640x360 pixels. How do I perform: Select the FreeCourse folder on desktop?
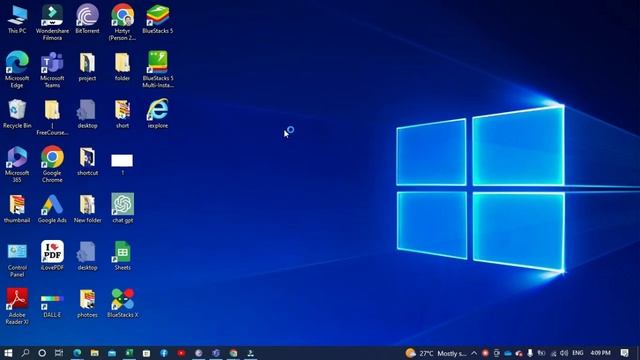click(x=52, y=117)
